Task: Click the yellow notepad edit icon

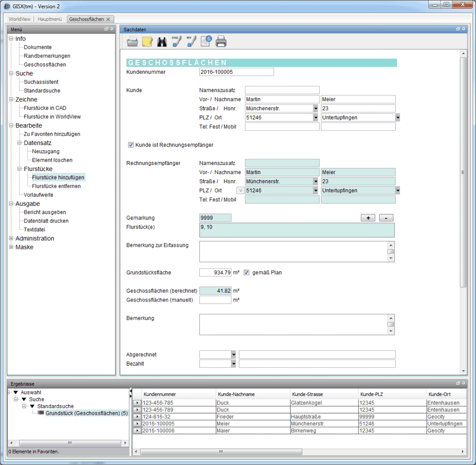Action: pyautogui.click(x=147, y=42)
